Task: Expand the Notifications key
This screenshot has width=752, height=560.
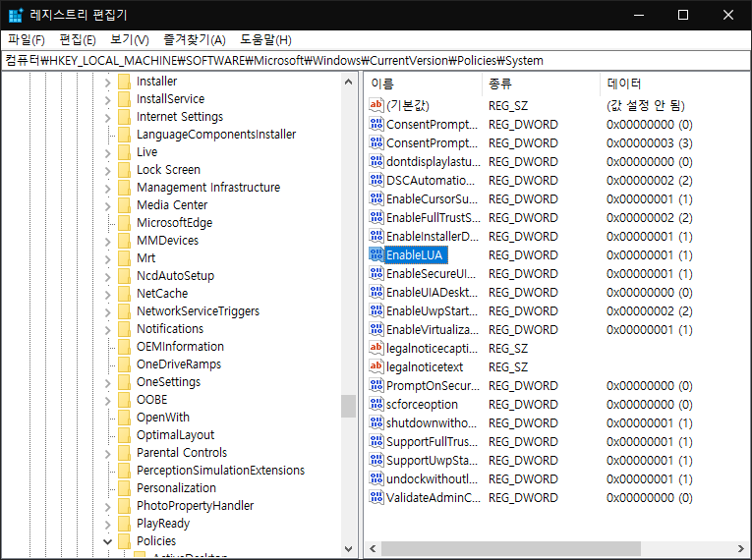Action: [x=108, y=330]
